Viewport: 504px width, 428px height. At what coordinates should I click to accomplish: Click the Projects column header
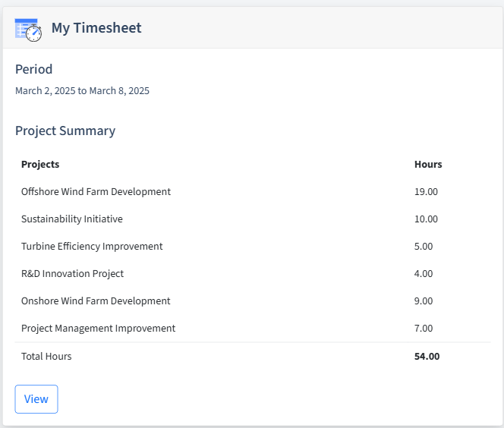(x=40, y=164)
